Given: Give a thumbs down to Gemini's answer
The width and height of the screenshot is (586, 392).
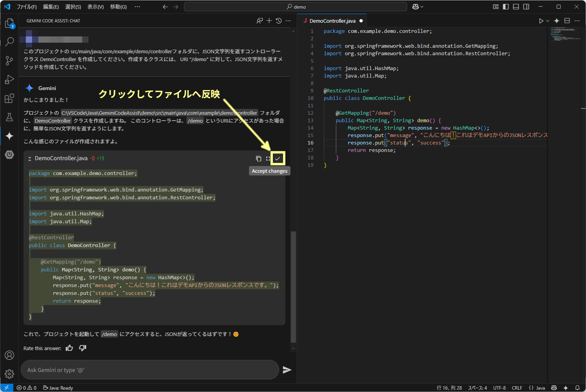Looking at the screenshot, I should [x=82, y=348].
